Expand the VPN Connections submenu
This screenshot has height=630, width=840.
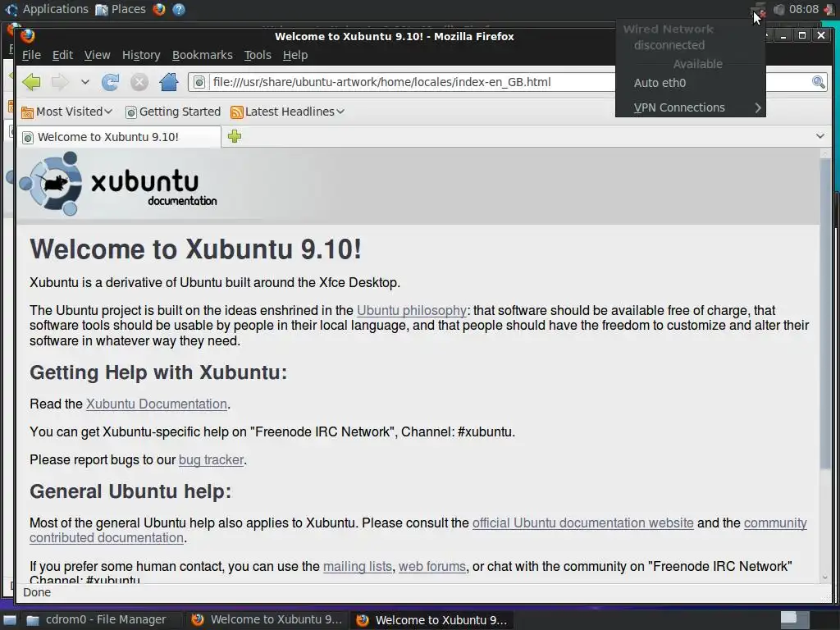(691, 107)
